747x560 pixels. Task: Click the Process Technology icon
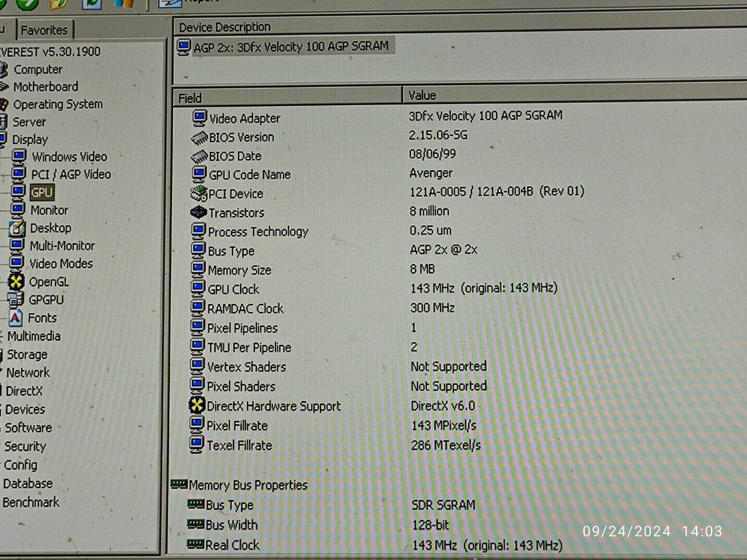tap(198, 232)
